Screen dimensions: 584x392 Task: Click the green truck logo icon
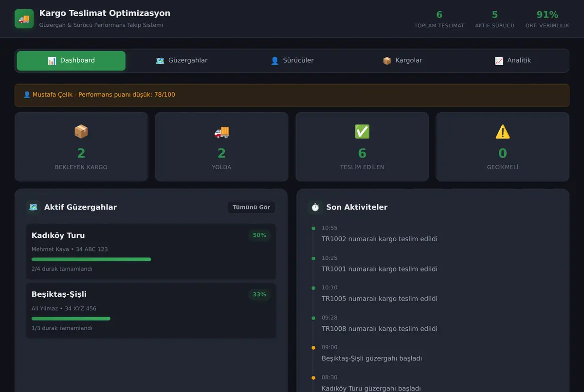(24, 18)
